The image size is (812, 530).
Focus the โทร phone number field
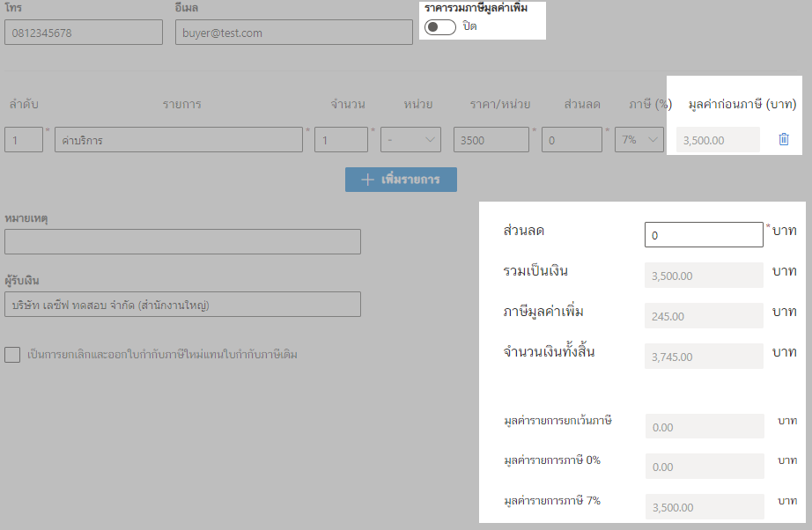click(x=84, y=33)
